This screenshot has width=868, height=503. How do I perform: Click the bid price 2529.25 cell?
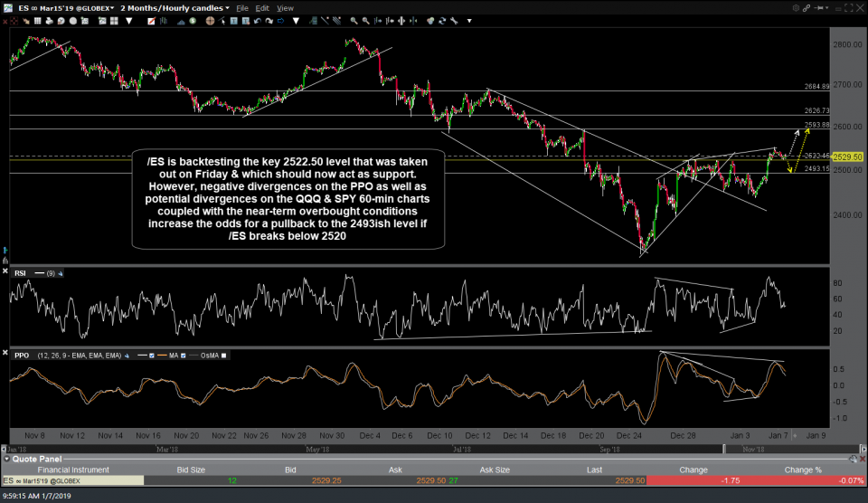326,481
